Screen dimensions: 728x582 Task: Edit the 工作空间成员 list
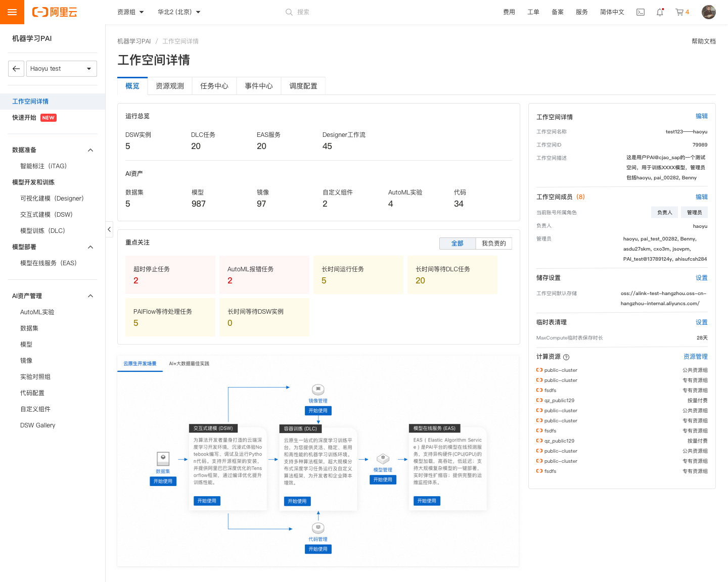point(702,197)
